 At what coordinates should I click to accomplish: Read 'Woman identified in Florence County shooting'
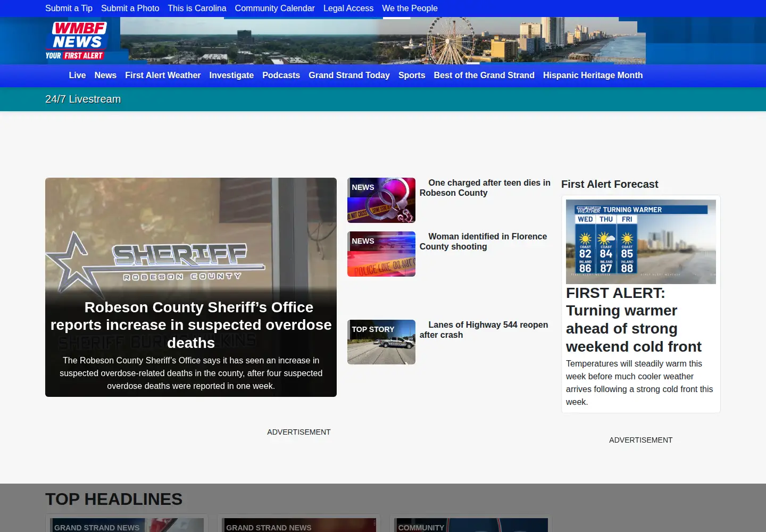pos(483,242)
